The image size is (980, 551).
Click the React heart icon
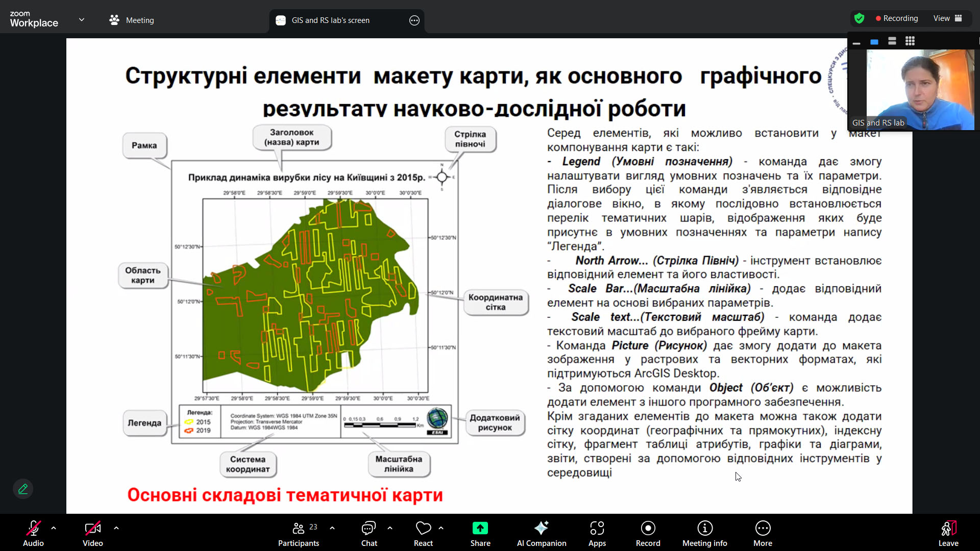[423, 528]
